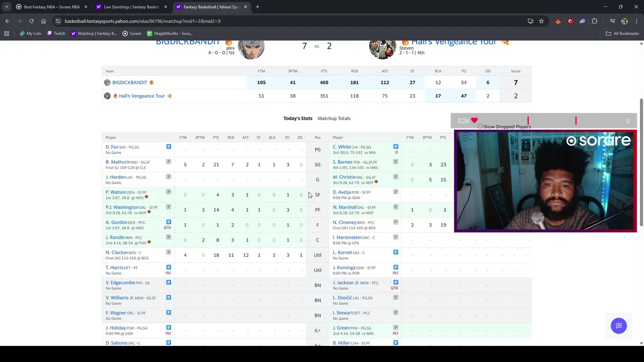Open D. Sabonis player page

(116, 343)
